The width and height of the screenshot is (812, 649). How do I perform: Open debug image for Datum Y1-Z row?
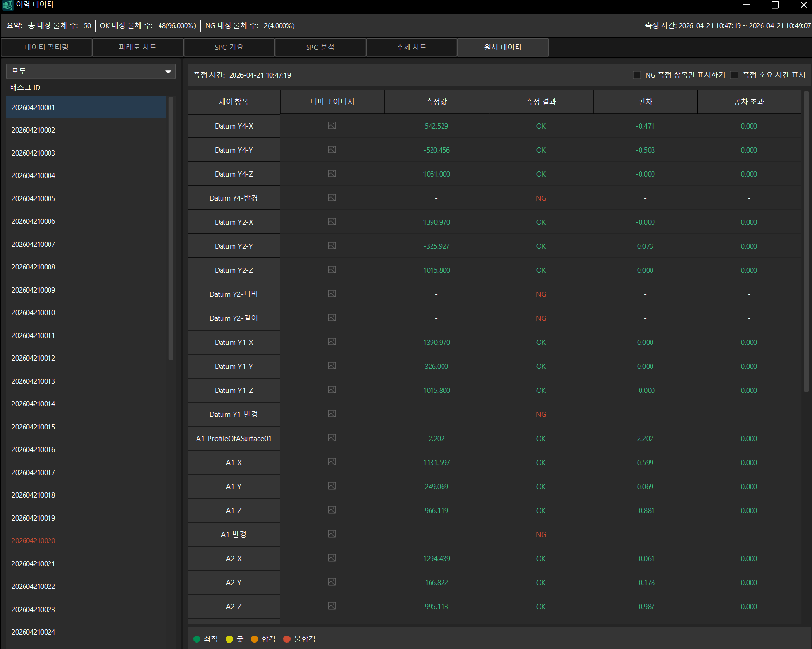(332, 390)
